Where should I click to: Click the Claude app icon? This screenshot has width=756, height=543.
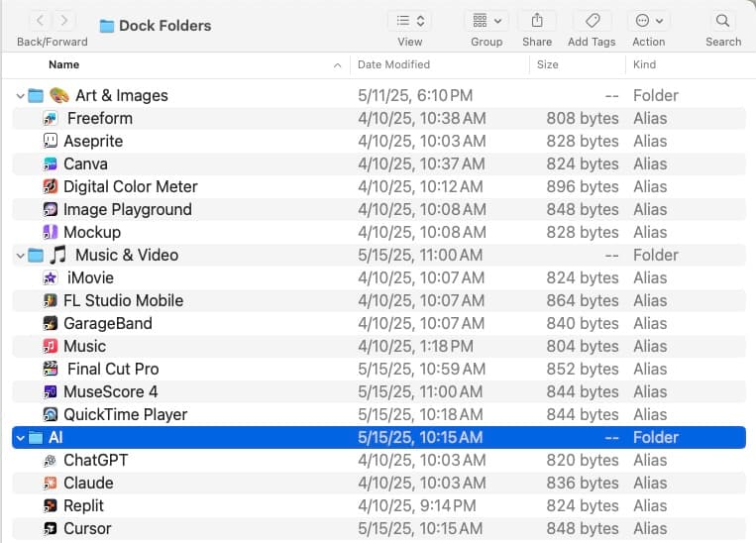coord(51,483)
